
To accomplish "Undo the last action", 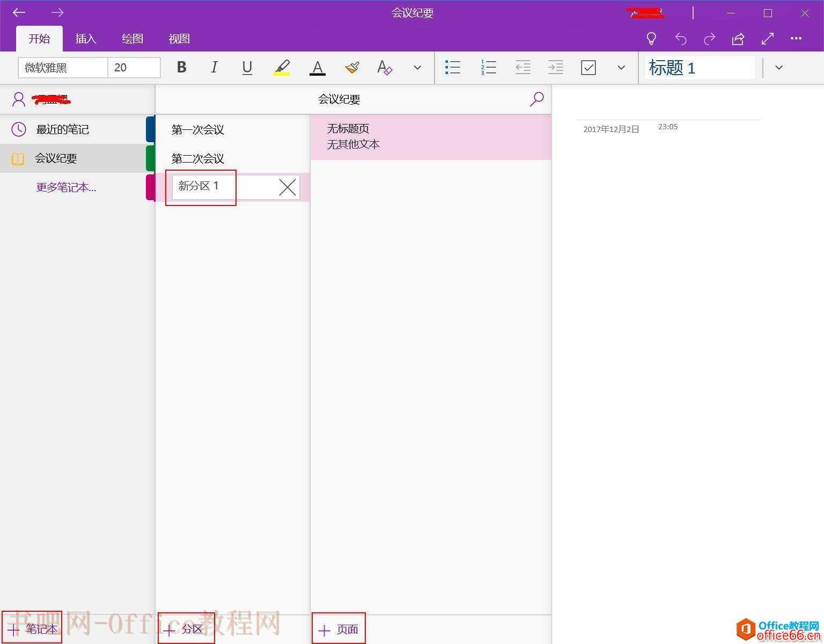I will (681, 39).
